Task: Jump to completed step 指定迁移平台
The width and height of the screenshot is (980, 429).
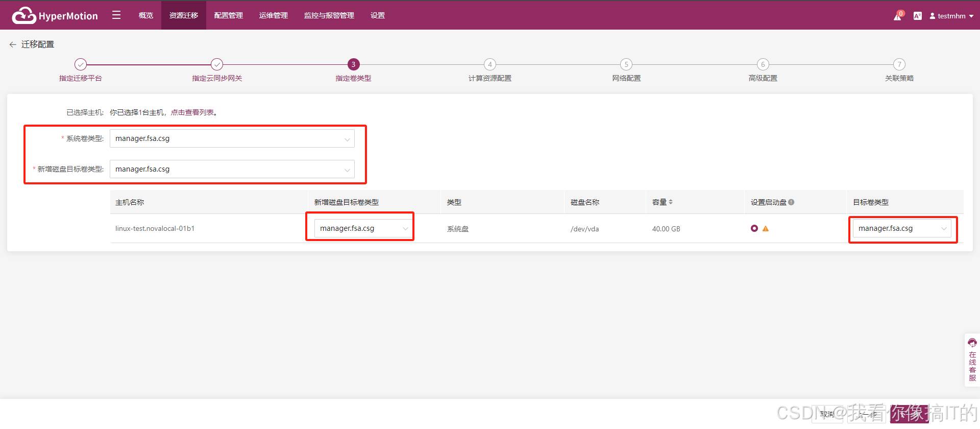Action: (x=81, y=64)
